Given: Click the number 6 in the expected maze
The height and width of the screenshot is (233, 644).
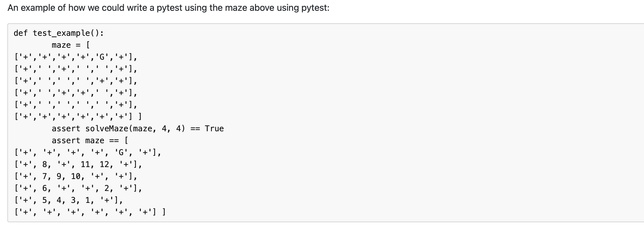Looking at the screenshot, I should click(45, 188).
